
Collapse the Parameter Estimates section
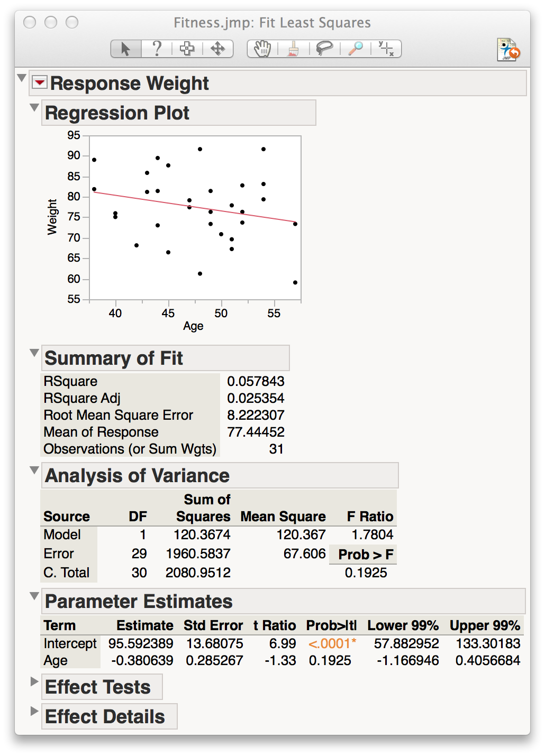point(35,596)
